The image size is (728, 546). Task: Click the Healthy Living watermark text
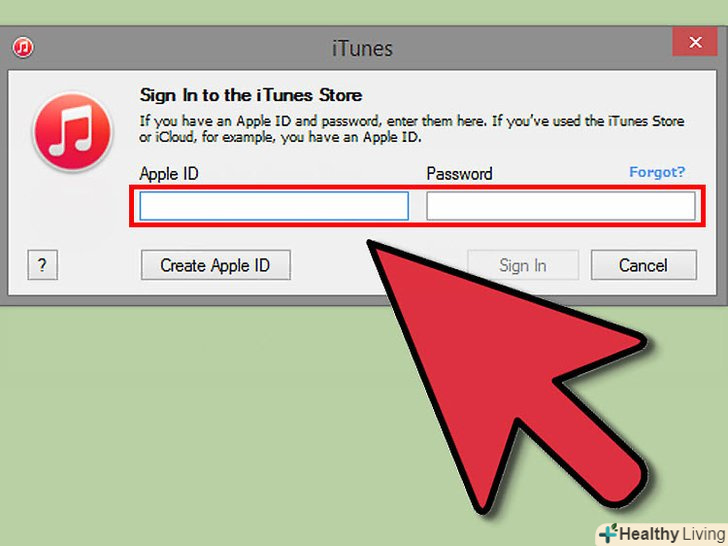672,534
